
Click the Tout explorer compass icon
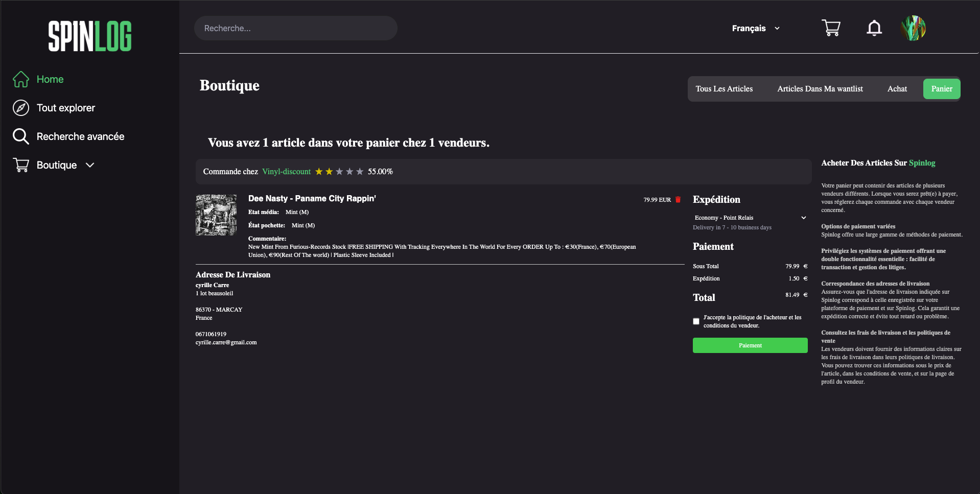coord(21,108)
